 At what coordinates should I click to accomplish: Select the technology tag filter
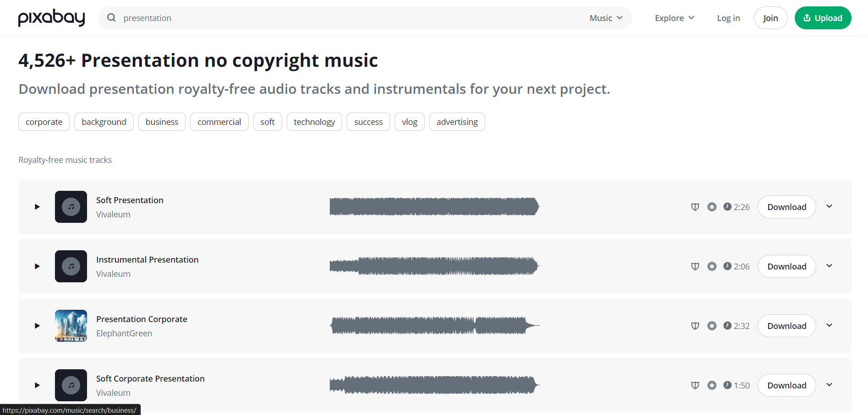coord(314,122)
